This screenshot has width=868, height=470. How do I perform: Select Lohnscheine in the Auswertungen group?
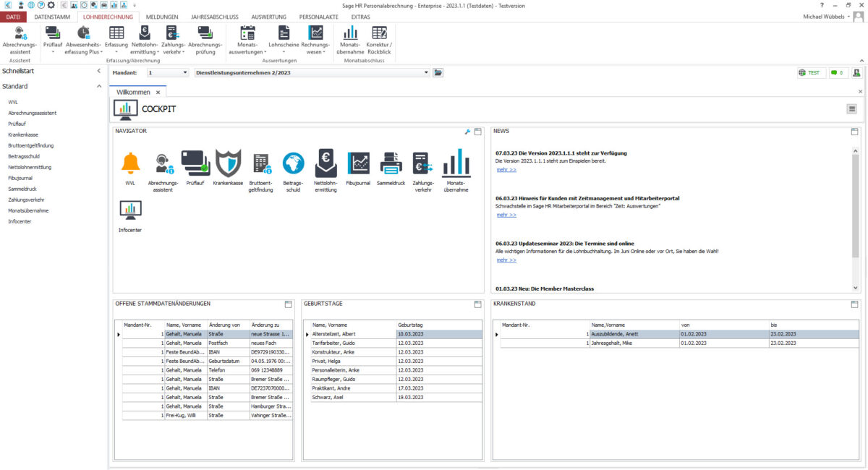(283, 40)
